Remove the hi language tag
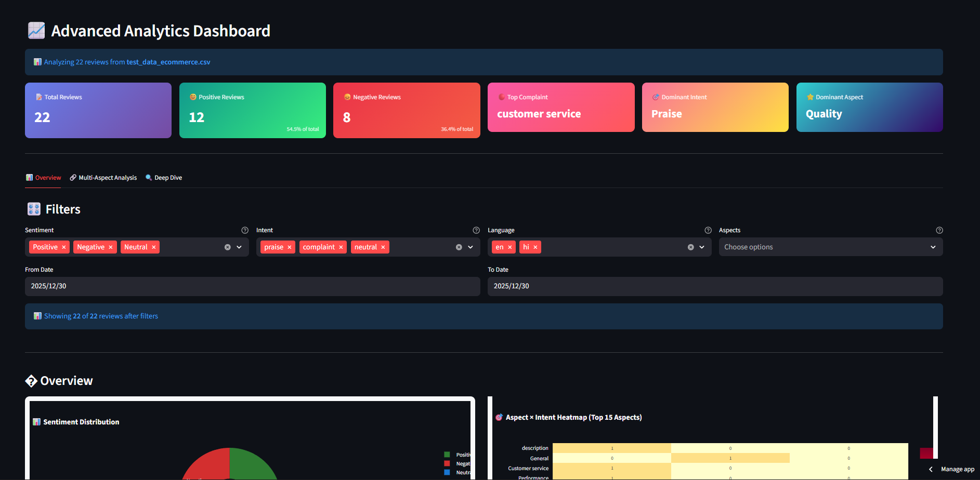The height and width of the screenshot is (480, 980). [x=535, y=247]
